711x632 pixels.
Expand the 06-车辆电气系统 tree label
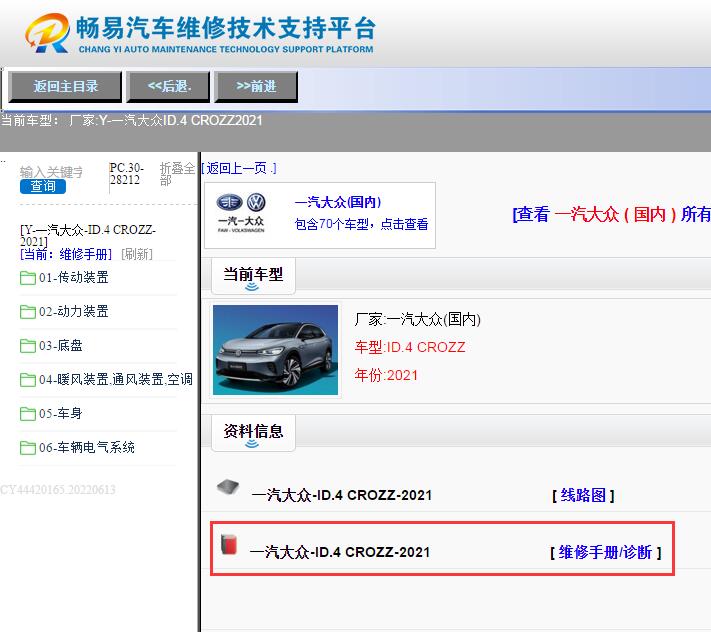pos(87,447)
